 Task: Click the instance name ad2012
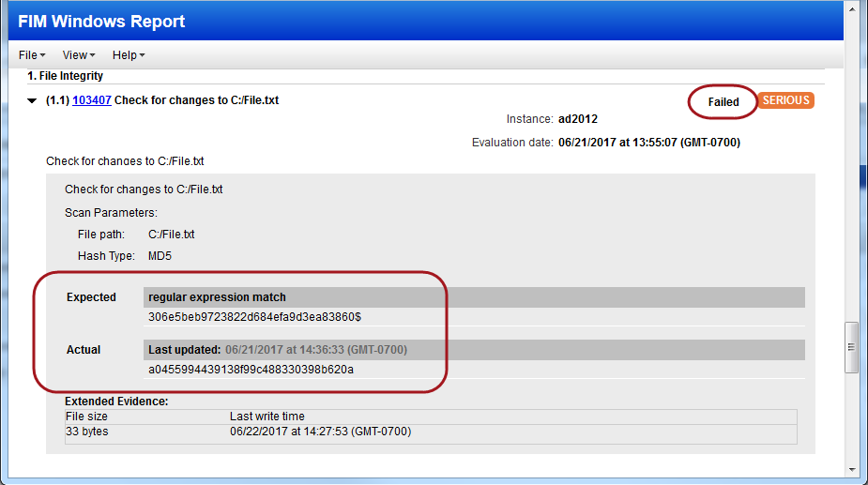(577, 119)
